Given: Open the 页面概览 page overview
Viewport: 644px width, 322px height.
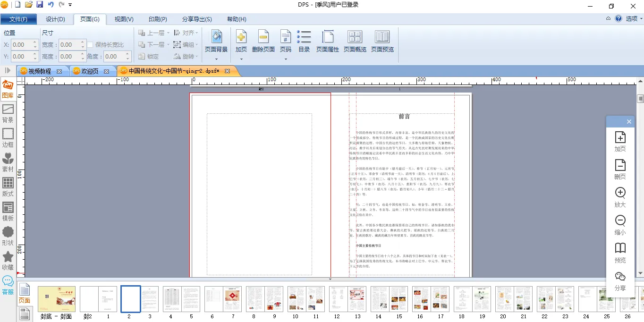Looking at the screenshot, I should (355, 41).
